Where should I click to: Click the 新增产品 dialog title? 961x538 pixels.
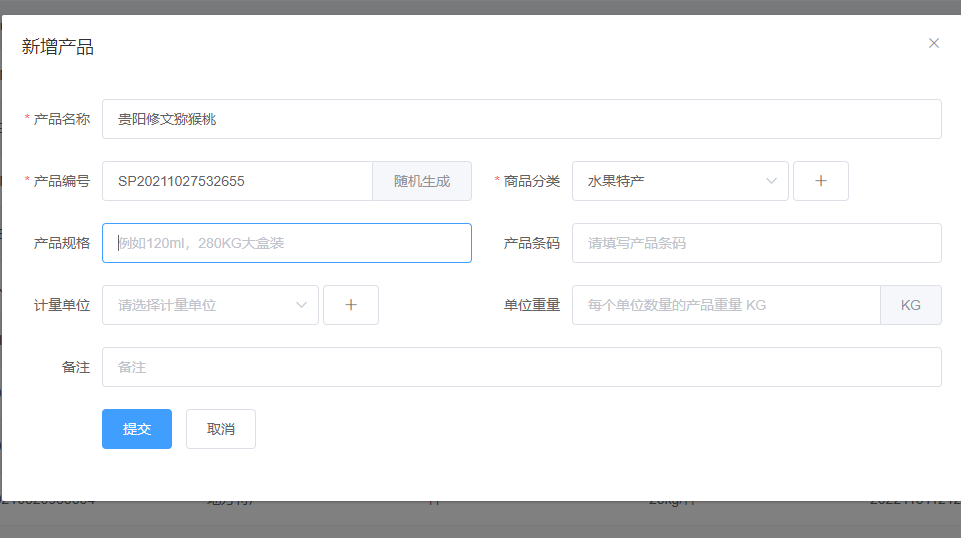[58, 46]
